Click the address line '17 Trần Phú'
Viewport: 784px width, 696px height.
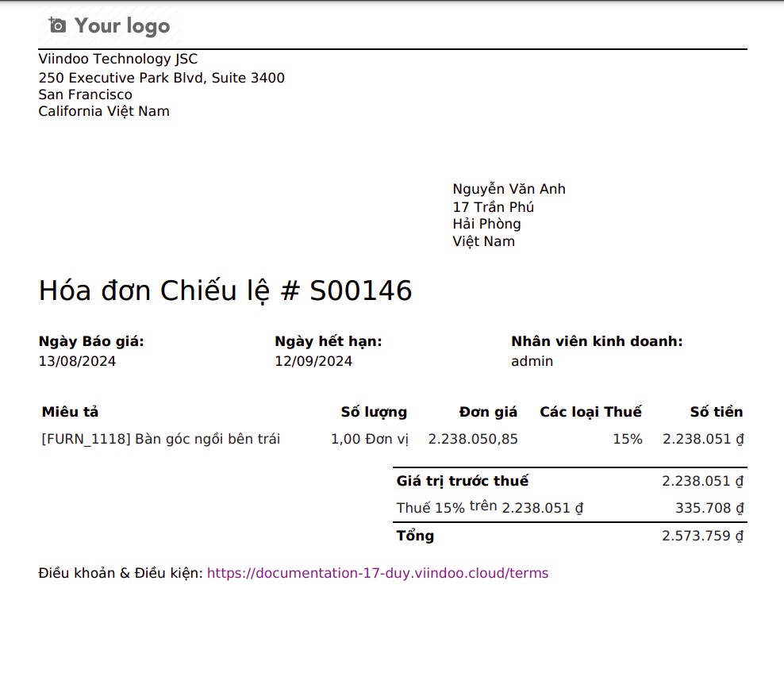tap(493, 207)
